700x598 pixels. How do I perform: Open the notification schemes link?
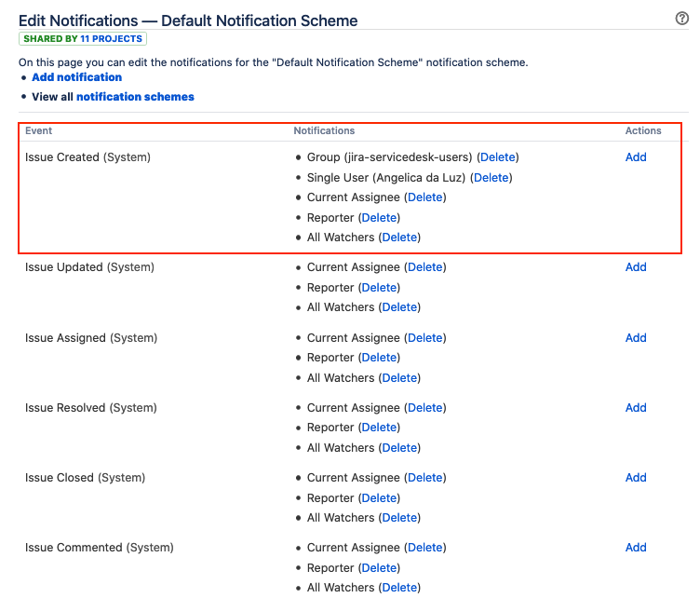tap(135, 97)
